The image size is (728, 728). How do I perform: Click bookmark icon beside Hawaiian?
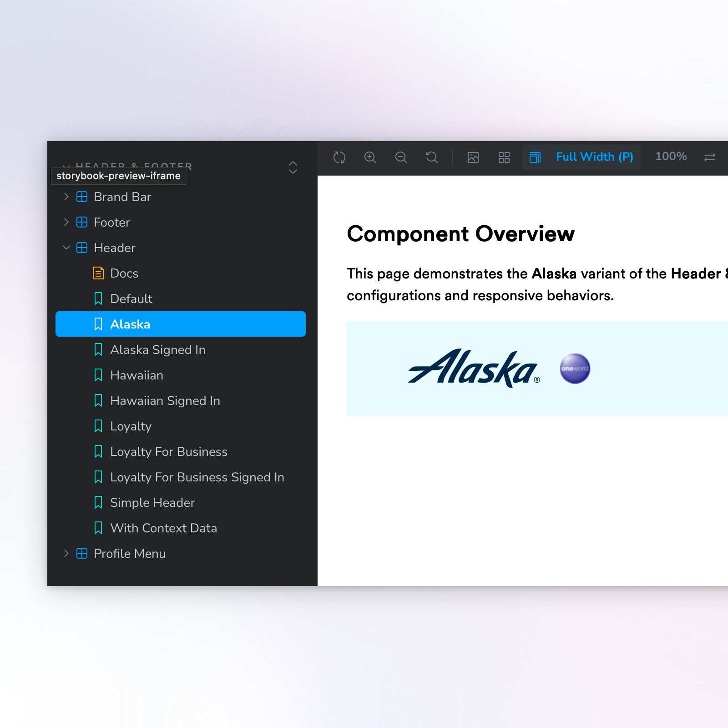click(x=98, y=375)
